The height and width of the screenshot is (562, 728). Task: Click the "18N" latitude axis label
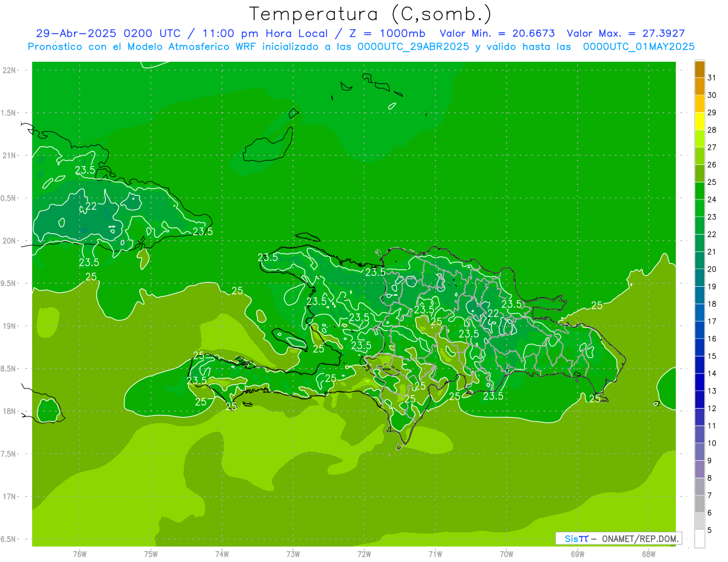[9, 411]
